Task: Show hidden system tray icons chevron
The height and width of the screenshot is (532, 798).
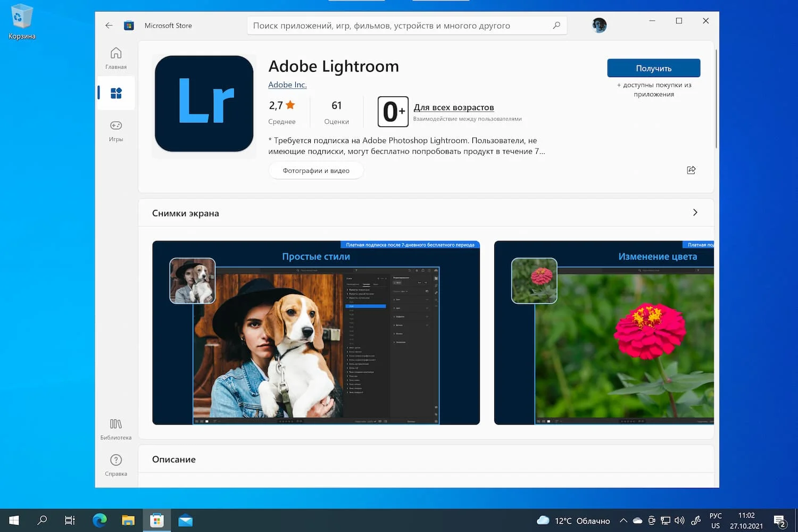Action: tap(623, 521)
